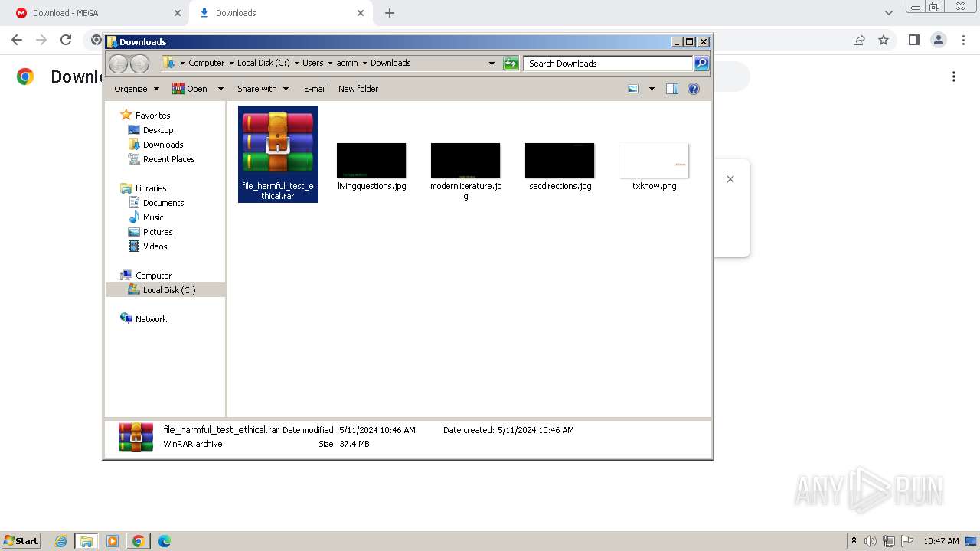
Task: Open the Documents library
Action: pos(163,203)
